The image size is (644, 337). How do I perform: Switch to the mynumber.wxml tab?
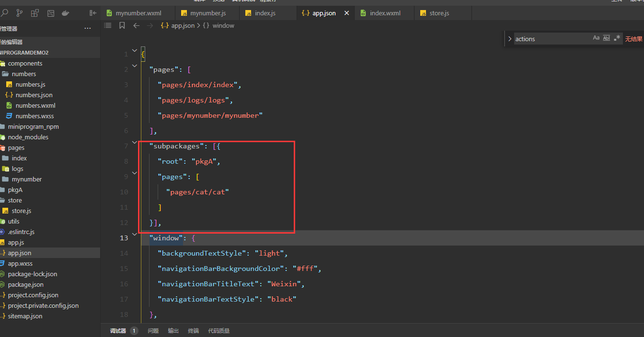[x=138, y=13]
